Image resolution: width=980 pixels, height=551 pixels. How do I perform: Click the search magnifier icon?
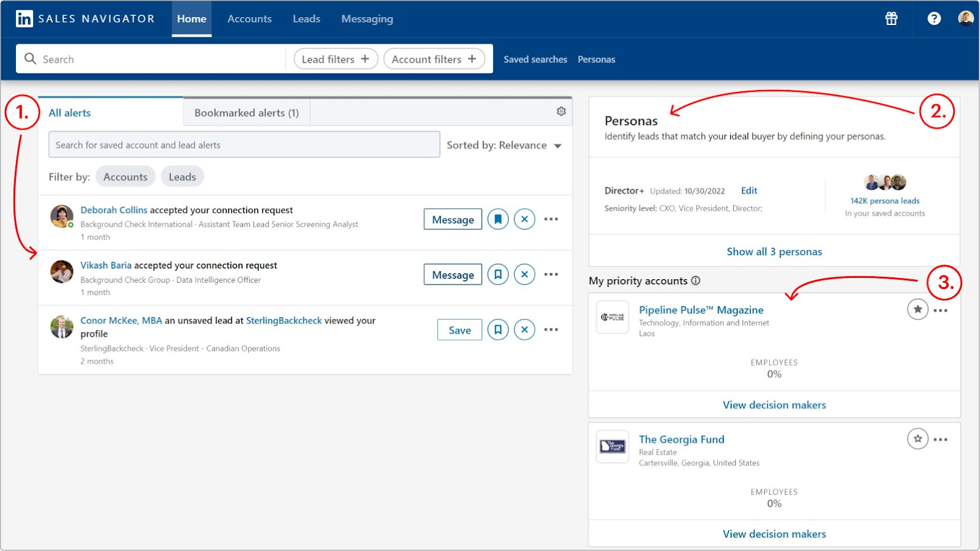pyautogui.click(x=30, y=59)
